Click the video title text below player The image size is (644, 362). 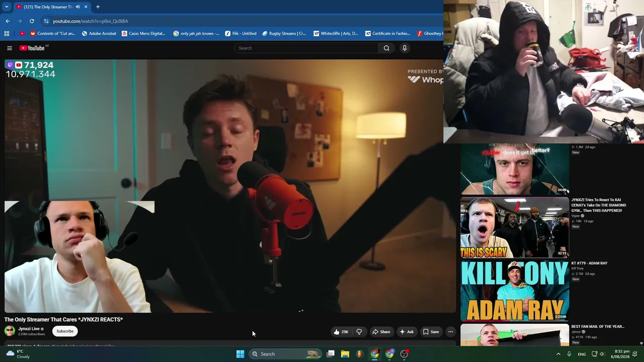63,319
